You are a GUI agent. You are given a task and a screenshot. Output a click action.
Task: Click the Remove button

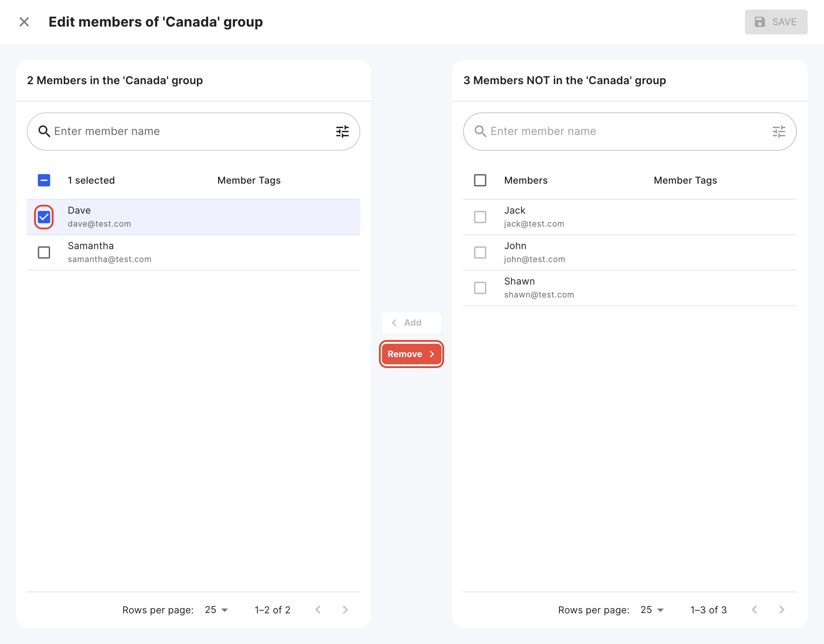(411, 354)
